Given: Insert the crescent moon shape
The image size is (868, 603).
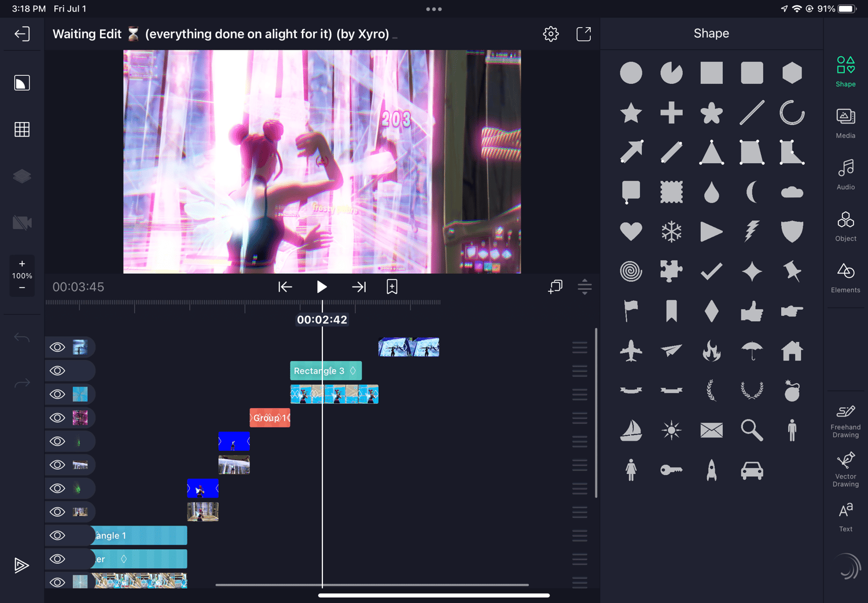Looking at the screenshot, I should pos(752,192).
